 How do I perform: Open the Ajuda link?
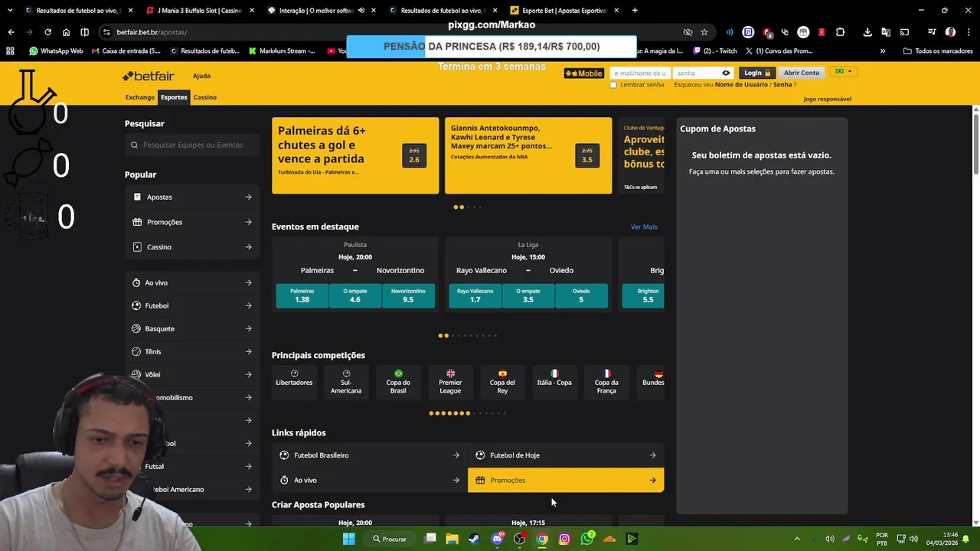(x=201, y=76)
